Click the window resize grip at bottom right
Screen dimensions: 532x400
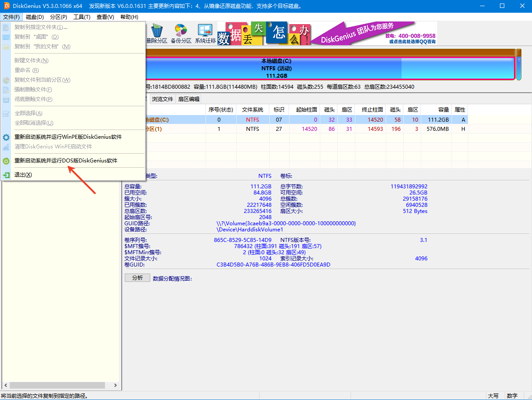[528, 396]
